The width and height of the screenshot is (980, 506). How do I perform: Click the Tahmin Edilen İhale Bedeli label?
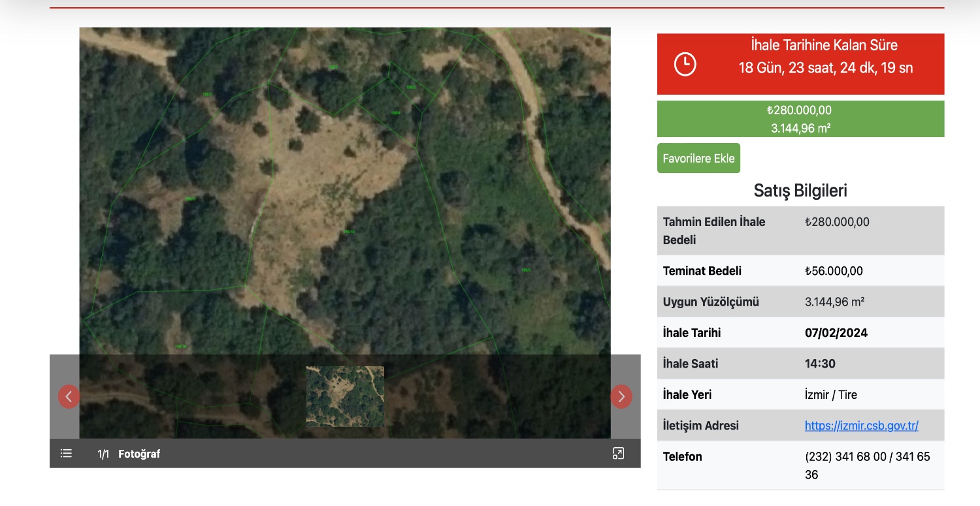click(713, 230)
